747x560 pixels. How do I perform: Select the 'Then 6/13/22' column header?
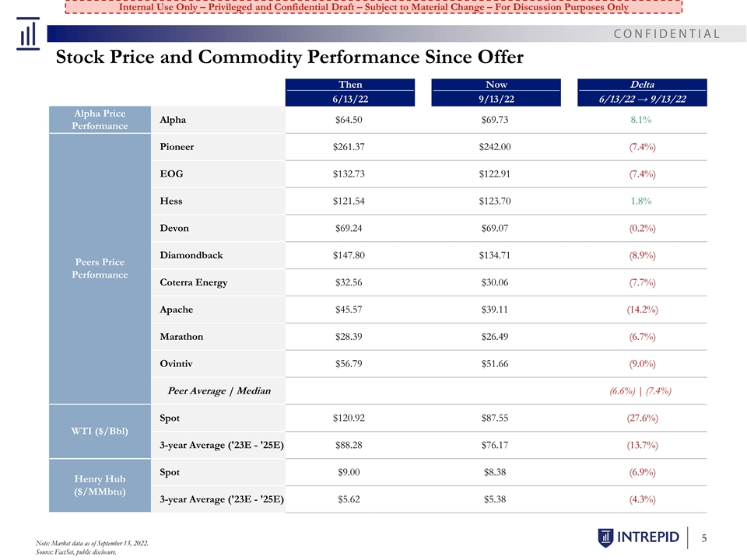[x=349, y=92]
